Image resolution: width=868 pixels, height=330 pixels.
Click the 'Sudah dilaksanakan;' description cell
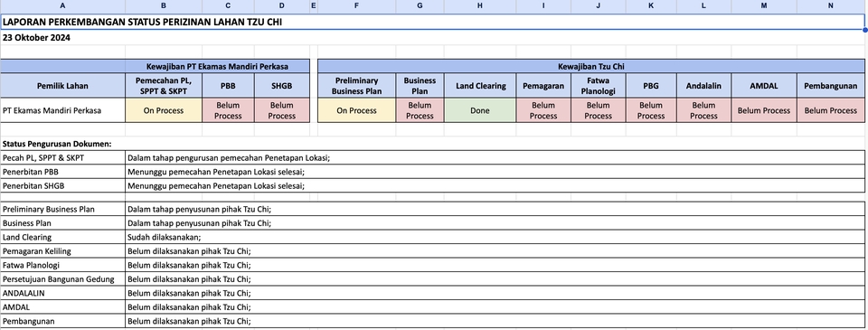tap(495, 237)
